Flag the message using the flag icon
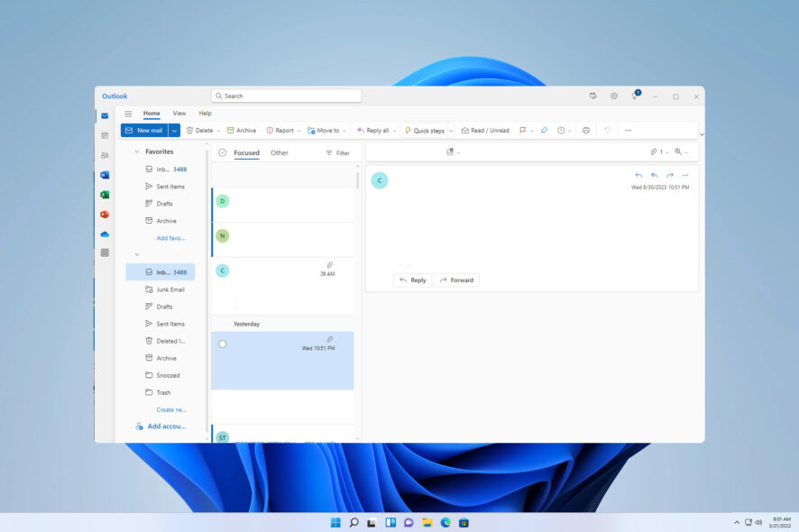Image resolution: width=799 pixels, height=532 pixels. (x=523, y=130)
